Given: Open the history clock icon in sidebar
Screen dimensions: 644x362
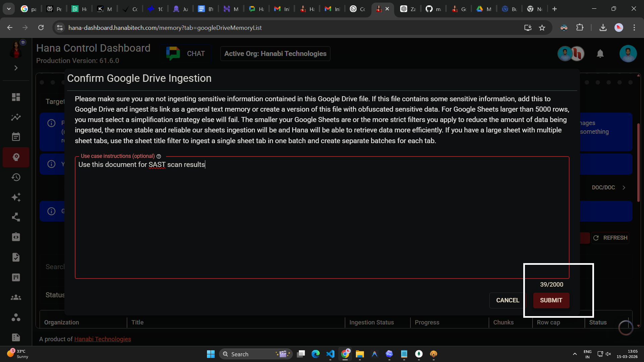Looking at the screenshot, I should (x=16, y=177).
